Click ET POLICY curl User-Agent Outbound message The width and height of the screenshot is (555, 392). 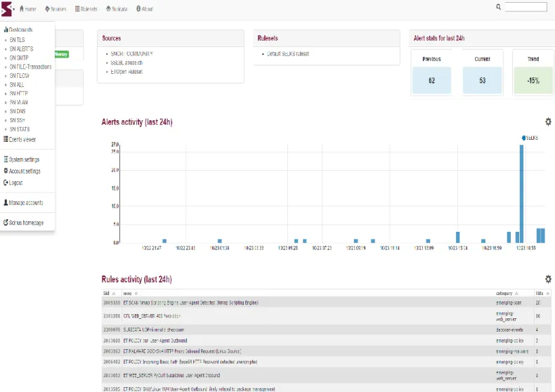(x=155, y=341)
